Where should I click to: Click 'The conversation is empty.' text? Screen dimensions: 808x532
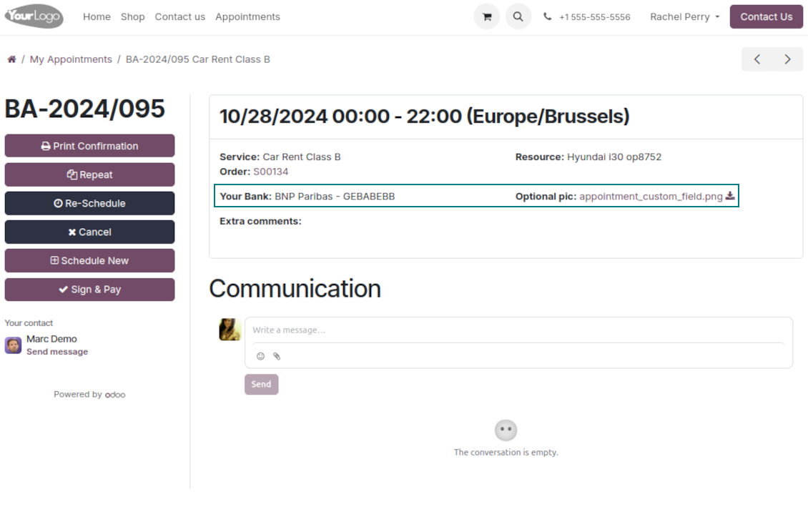click(506, 452)
